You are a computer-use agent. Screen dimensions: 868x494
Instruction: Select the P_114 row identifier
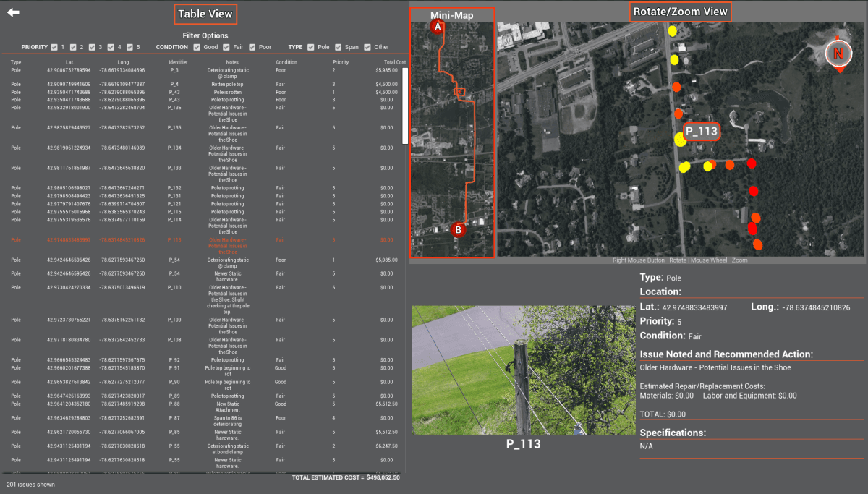click(x=174, y=220)
